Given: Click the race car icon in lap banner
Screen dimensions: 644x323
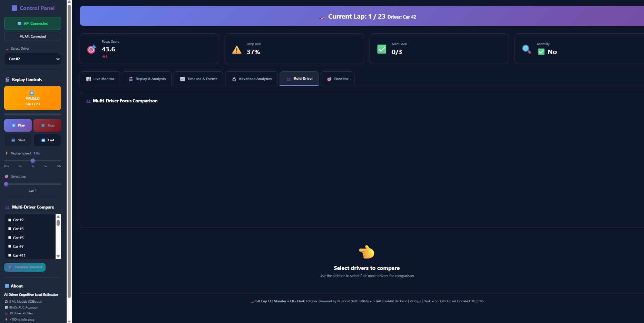Looking at the screenshot, I should 322,17.
